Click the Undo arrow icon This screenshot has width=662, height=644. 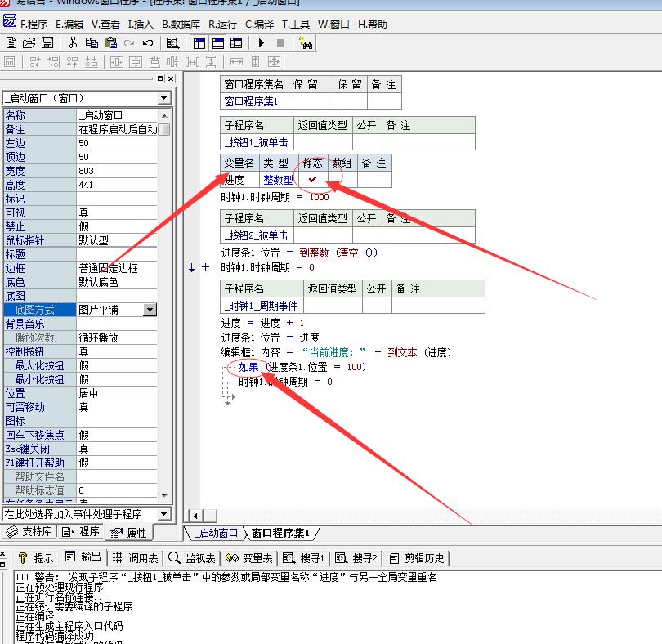click(148, 42)
